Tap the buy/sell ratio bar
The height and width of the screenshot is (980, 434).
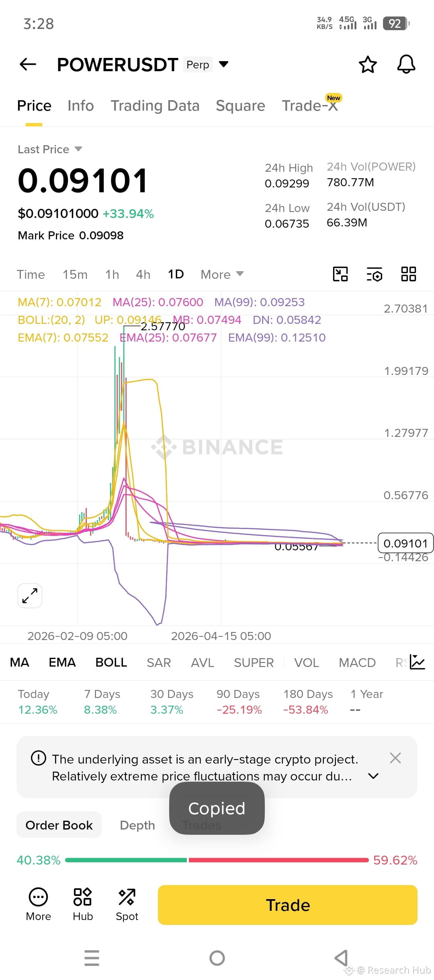[x=217, y=860]
